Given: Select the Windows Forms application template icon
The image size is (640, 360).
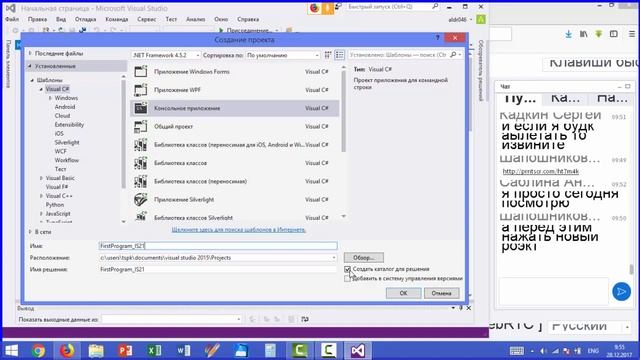Looking at the screenshot, I should (x=141, y=72).
